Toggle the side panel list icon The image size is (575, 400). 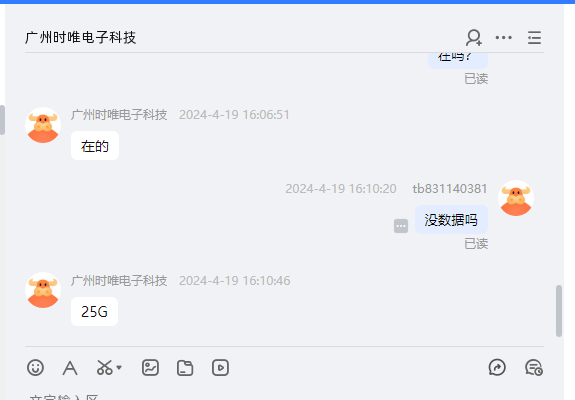(534, 37)
